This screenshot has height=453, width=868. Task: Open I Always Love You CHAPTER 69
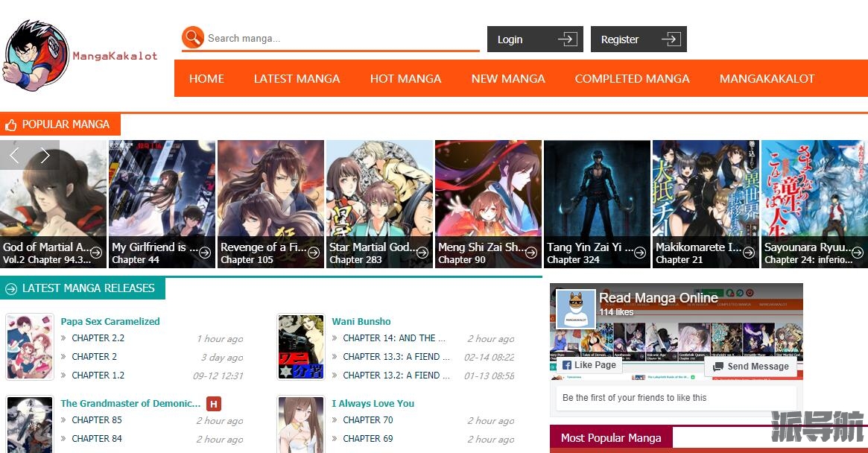click(368, 439)
